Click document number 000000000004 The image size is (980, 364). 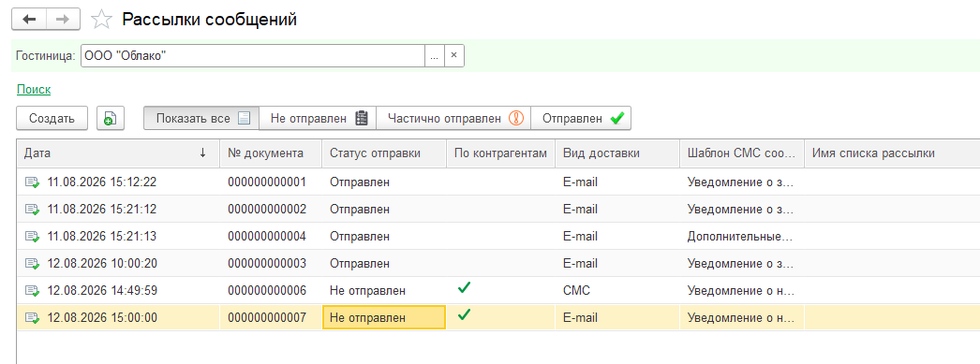[267, 237]
